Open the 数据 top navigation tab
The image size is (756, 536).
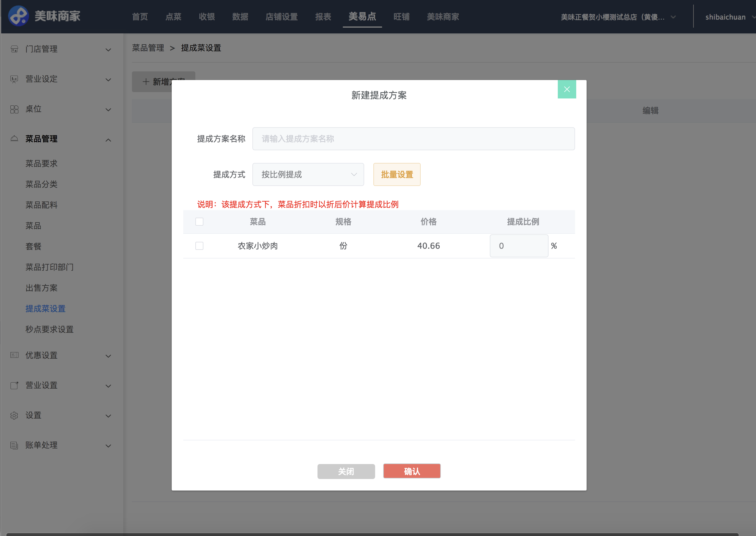pyautogui.click(x=240, y=17)
